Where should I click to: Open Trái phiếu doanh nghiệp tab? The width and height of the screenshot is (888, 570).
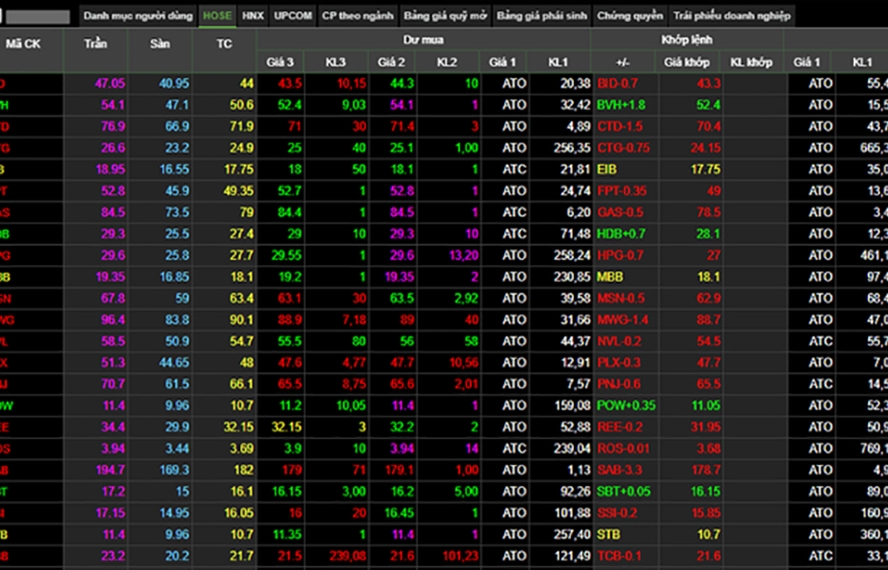tap(731, 16)
